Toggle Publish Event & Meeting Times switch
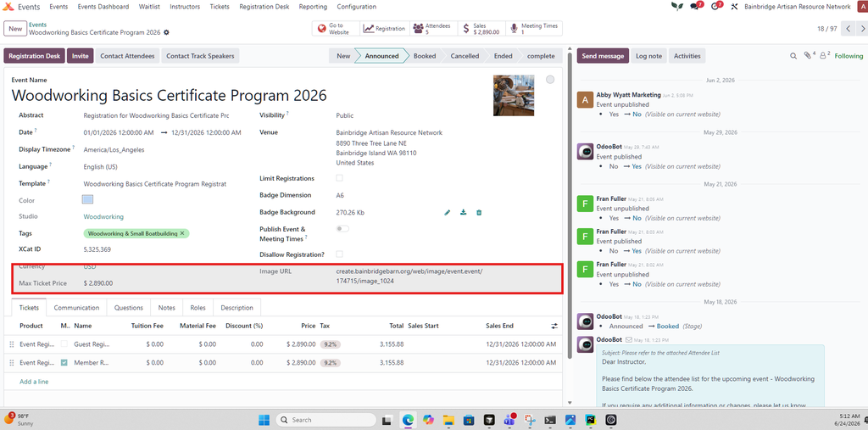 coord(342,229)
